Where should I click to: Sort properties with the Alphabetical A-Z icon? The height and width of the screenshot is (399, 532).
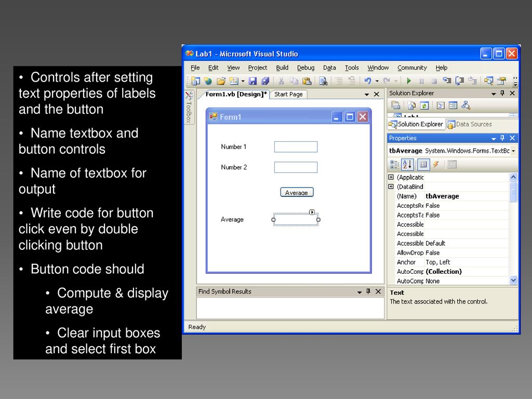(407, 165)
